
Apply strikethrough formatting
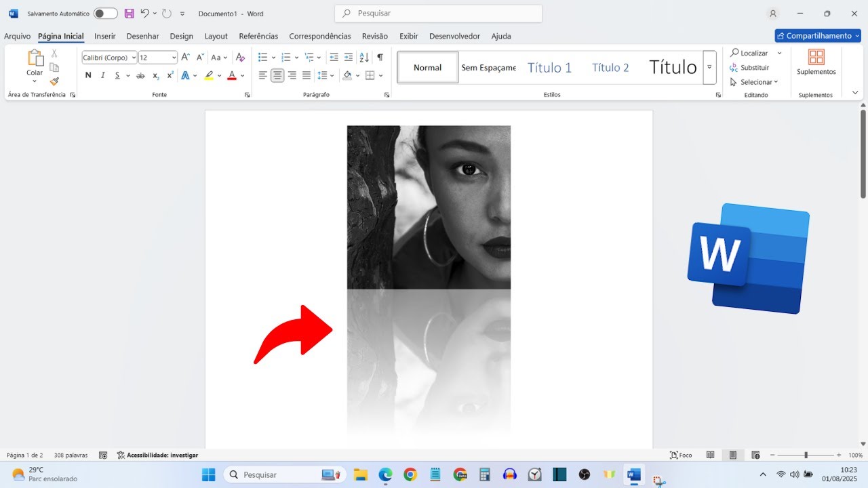(x=140, y=75)
